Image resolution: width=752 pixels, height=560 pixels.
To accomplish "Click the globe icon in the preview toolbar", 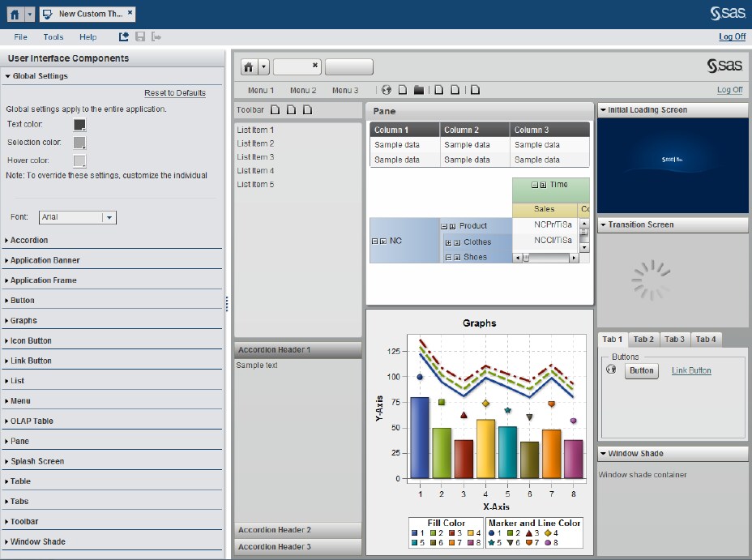I will [x=387, y=89].
